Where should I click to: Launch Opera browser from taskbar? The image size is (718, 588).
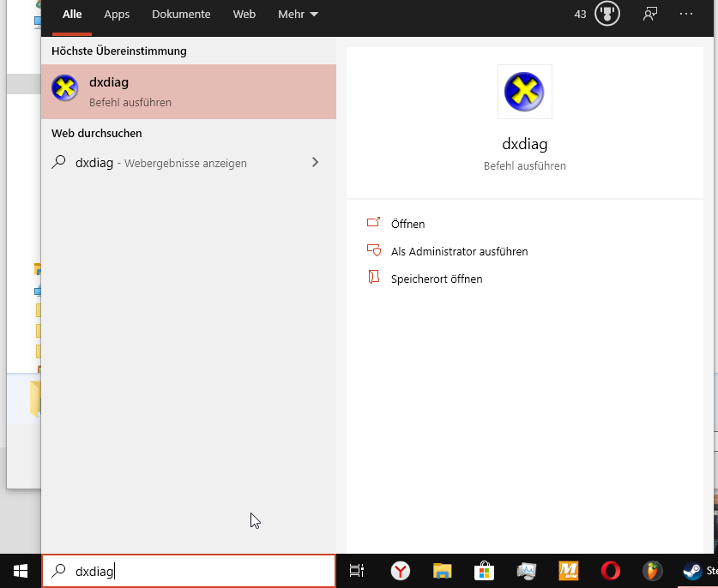(x=611, y=571)
